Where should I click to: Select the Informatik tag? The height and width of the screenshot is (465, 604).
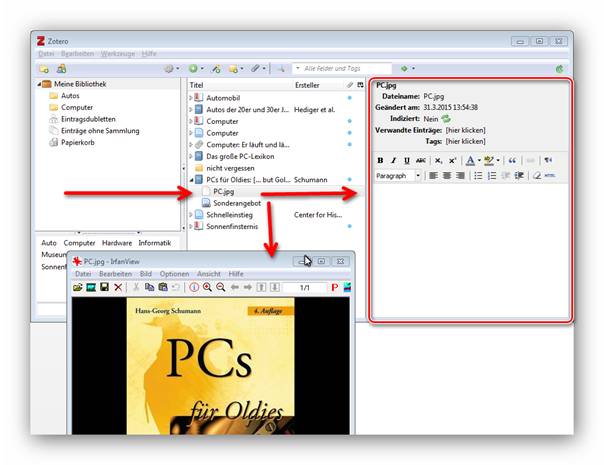[154, 243]
